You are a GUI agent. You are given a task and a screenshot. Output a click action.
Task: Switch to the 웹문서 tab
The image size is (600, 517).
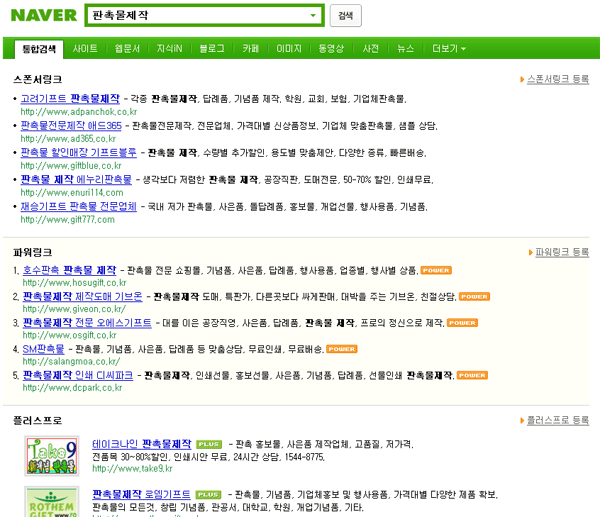[127, 49]
